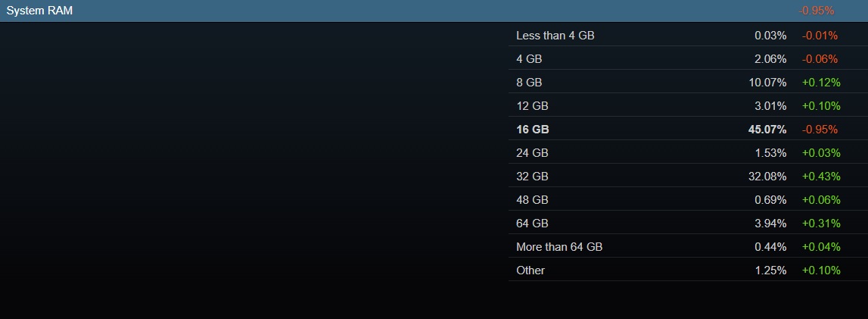Select the 64 GB label
The image size is (868, 319).
coord(532,224)
